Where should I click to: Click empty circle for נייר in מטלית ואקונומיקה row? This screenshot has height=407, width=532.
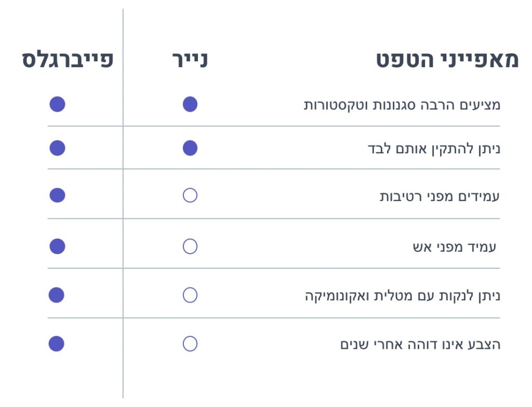190,295
